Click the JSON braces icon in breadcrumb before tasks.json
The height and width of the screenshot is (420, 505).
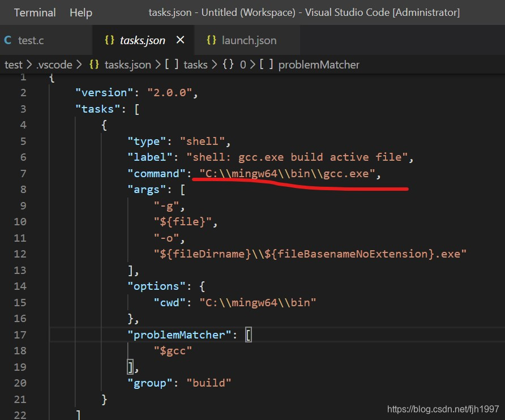(94, 65)
